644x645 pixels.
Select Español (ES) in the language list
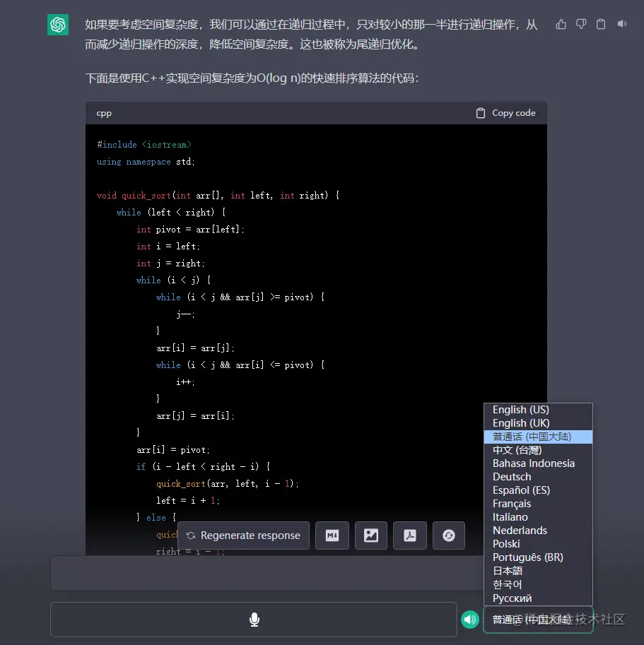pos(538,490)
